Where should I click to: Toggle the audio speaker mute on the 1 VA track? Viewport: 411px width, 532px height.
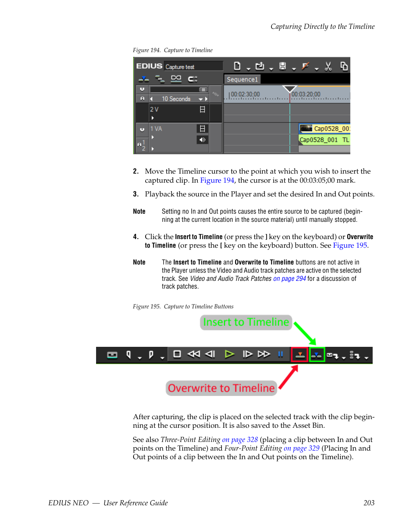[x=202, y=140]
